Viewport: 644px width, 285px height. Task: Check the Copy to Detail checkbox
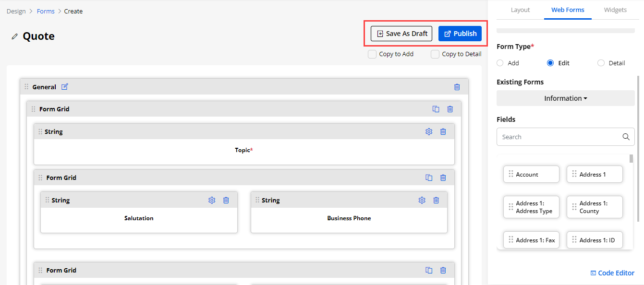[x=435, y=54]
